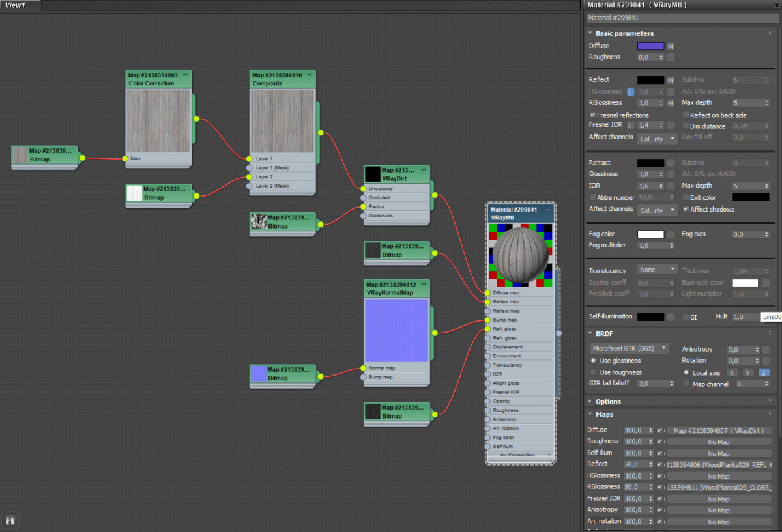Open the Microfacet GTR (GGX) BRDF dropdown

pyautogui.click(x=630, y=348)
